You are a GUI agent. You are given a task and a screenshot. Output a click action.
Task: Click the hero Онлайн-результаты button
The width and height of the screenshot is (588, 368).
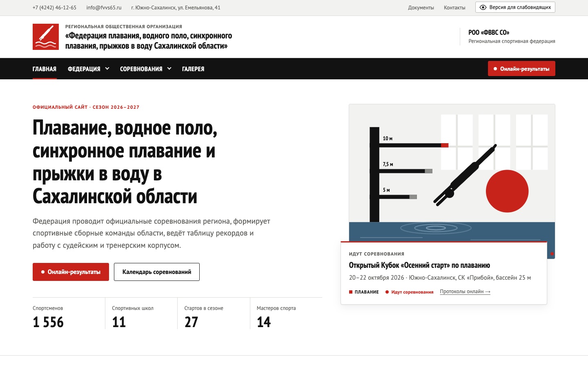(71, 272)
